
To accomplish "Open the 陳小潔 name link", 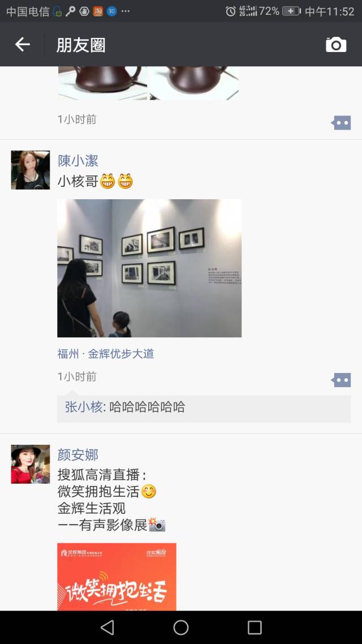I will [x=78, y=161].
